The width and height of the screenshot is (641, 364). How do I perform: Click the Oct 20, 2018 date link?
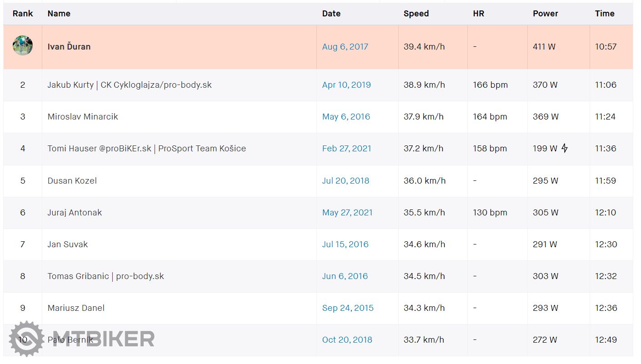(x=347, y=340)
